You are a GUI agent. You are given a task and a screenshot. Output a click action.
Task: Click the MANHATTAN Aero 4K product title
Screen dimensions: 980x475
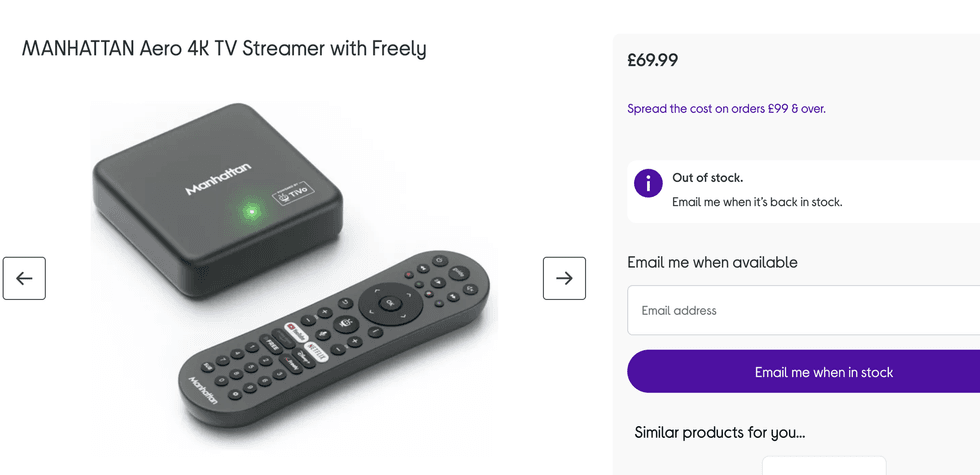point(224,48)
